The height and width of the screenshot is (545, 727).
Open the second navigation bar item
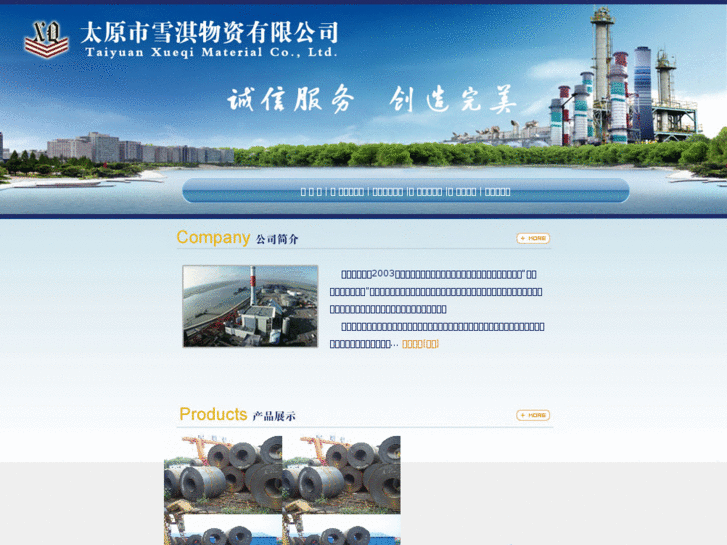(347, 192)
